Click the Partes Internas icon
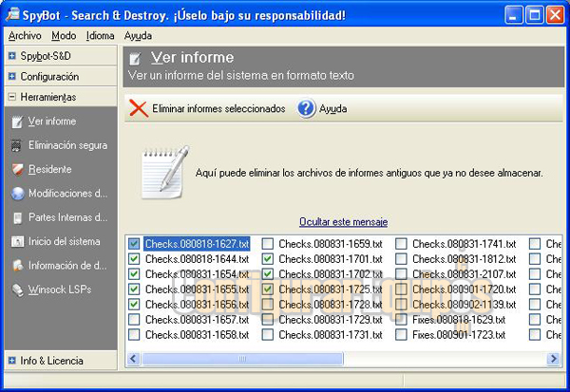Image resolution: width=570 pixels, height=392 pixels. coord(17,217)
